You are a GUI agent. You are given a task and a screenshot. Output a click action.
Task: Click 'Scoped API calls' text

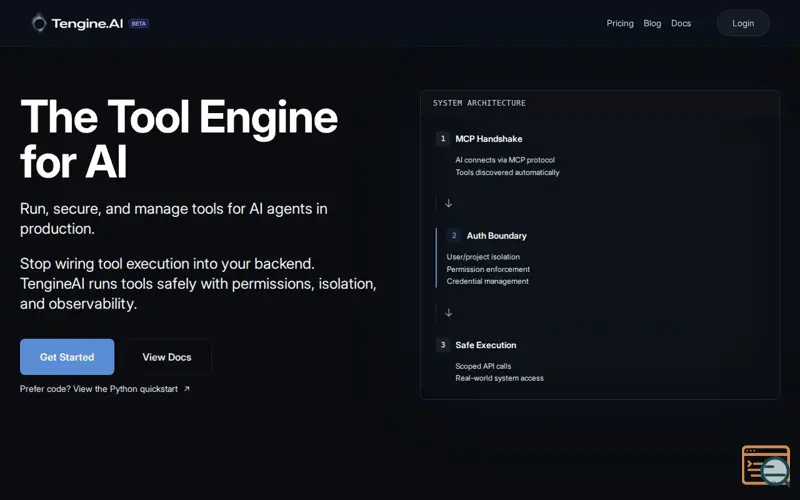click(x=483, y=366)
